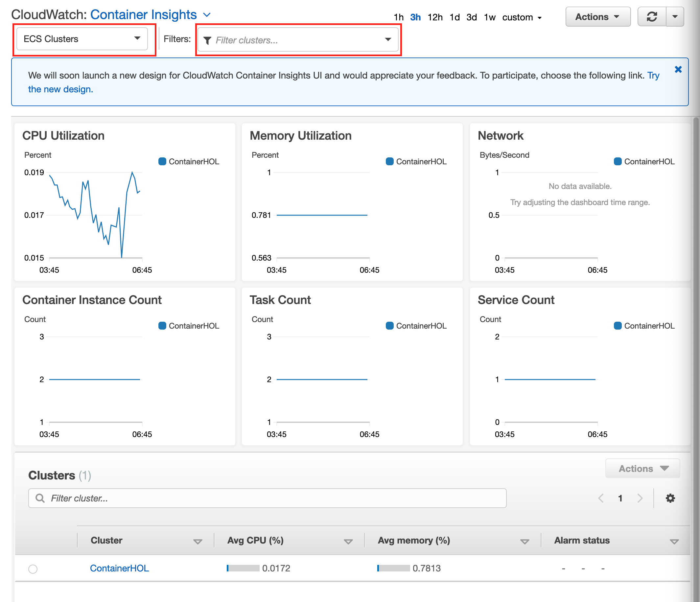
Task: Click the vertical page scrollbar
Action: pos(696,359)
